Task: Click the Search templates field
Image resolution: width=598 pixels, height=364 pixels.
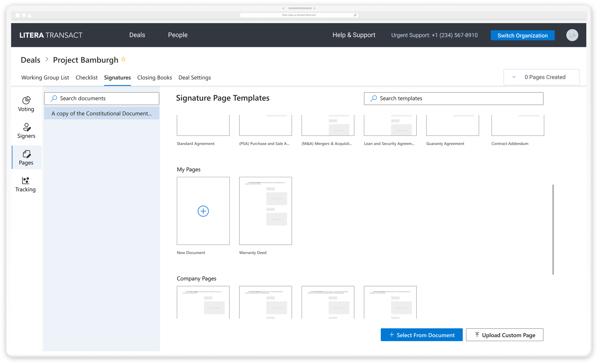Action: click(453, 98)
